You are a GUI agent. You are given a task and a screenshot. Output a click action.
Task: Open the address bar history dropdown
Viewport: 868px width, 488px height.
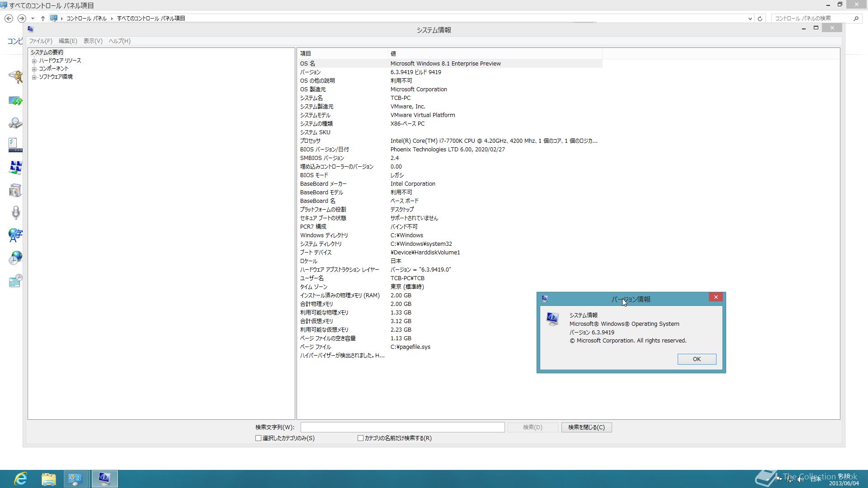(x=750, y=19)
